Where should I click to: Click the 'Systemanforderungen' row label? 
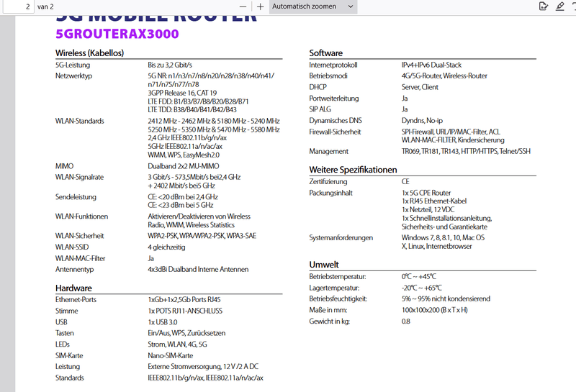[341, 238]
